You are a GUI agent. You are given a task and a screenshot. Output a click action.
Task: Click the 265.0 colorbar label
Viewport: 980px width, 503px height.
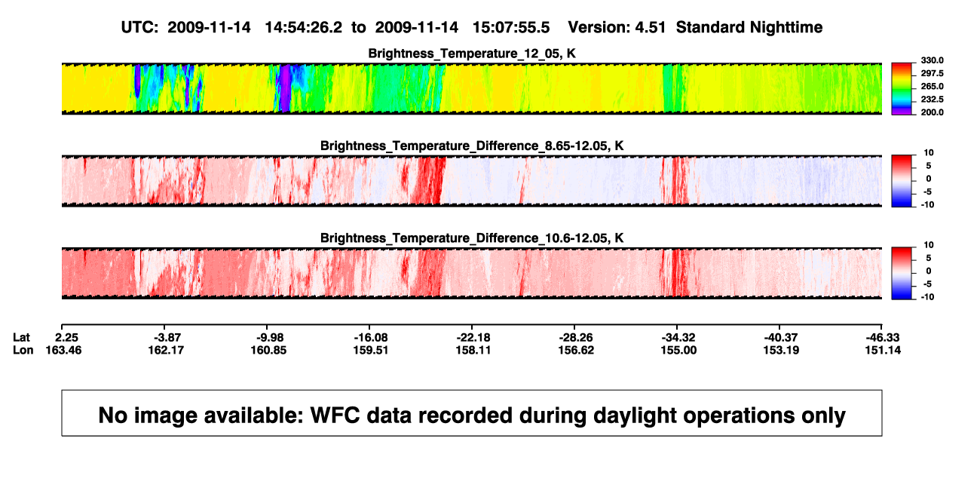point(931,86)
